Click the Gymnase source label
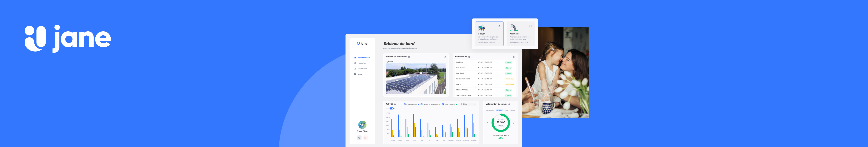Screen dimensions: 868x147 tap(389, 62)
